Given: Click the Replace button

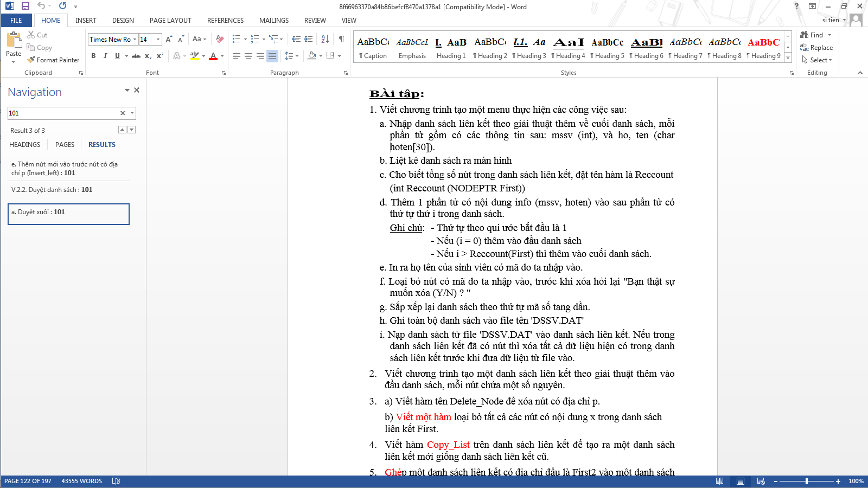Looking at the screenshot, I should [x=816, y=48].
